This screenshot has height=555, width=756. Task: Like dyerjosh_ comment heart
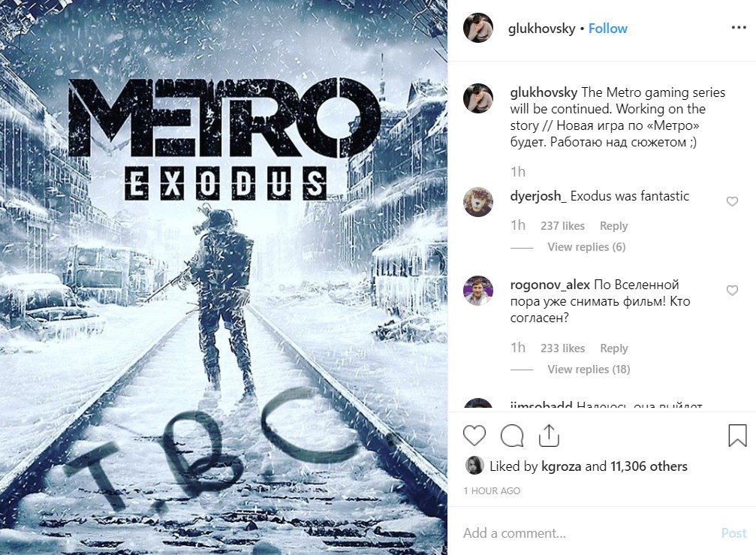pos(732,201)
